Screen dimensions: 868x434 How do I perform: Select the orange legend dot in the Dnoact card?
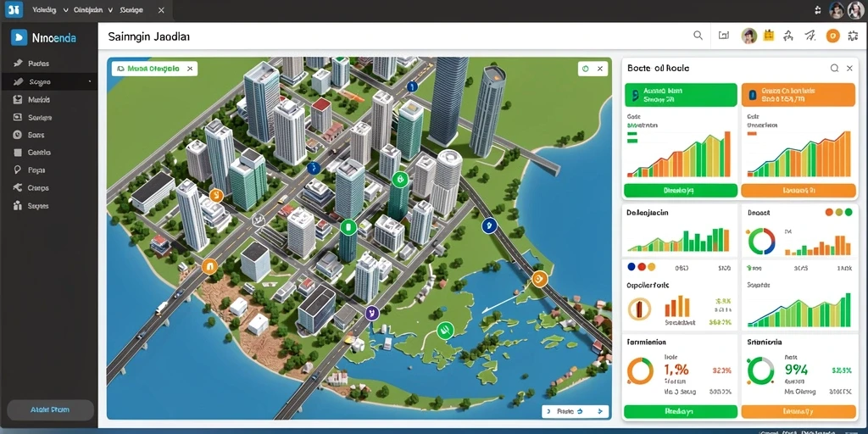tap(829, 212)
